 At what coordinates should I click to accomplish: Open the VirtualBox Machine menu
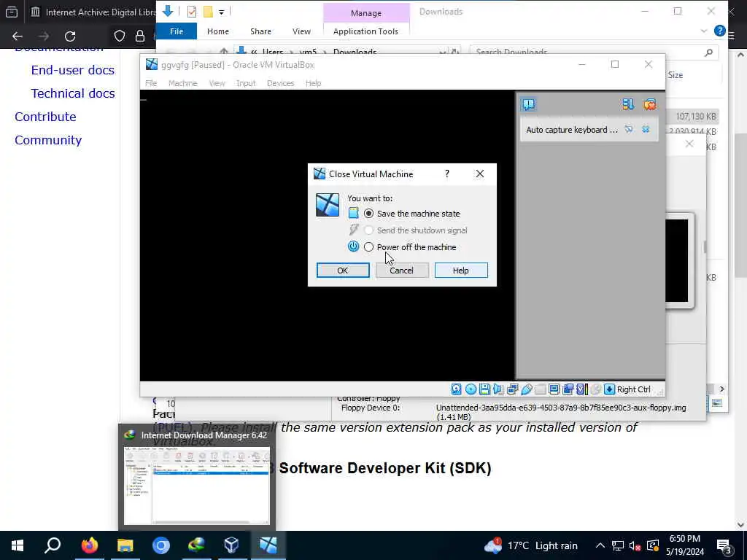(182, 83)
